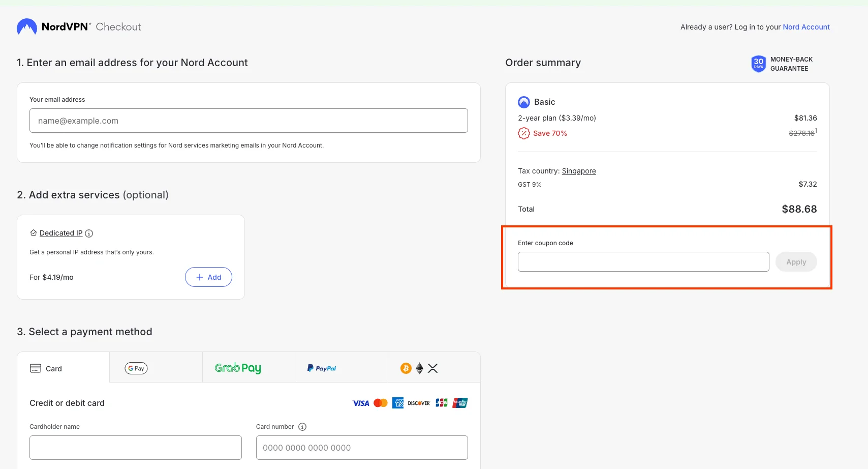Viewport: 868px width, 469px height.
Task: Click the Visa card logo
Action: point(361,403)
